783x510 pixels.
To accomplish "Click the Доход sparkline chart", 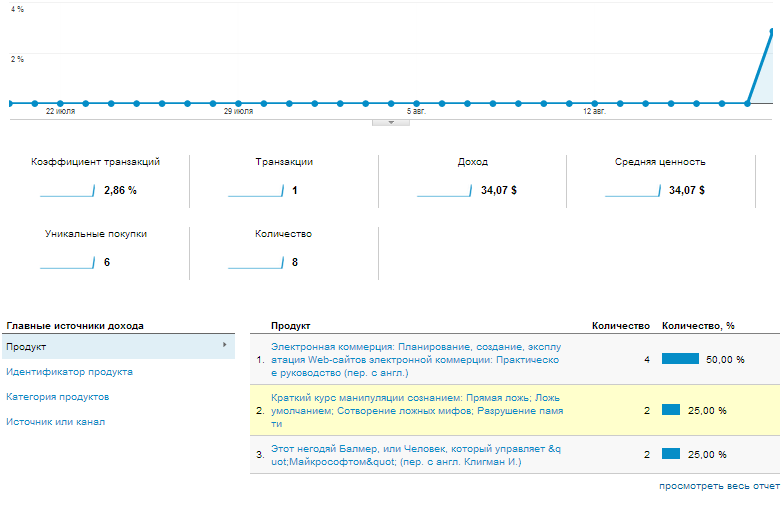I will tap(444, 190).
